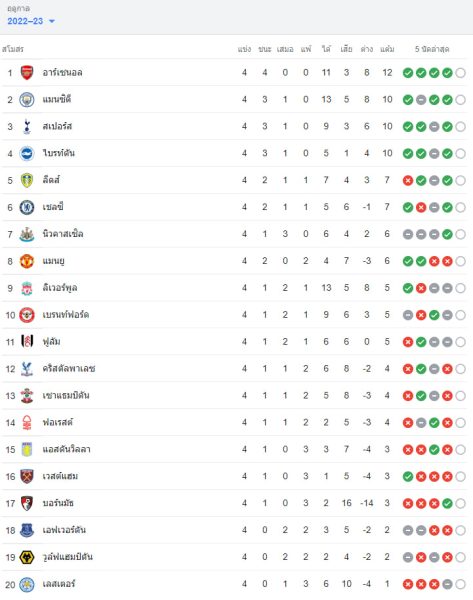473x600 pixels.
Task: Click the Chelsea club crest
Action: click(27, 207)
